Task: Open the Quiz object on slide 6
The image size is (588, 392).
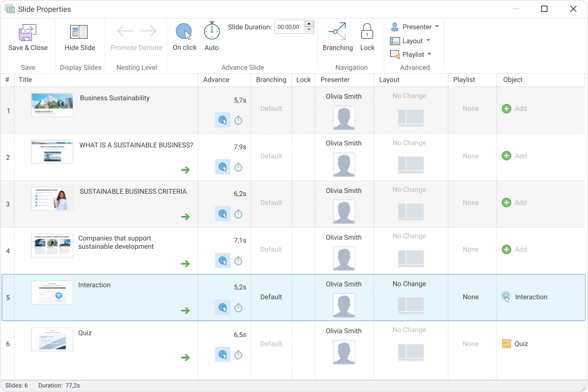Action: 521,344
